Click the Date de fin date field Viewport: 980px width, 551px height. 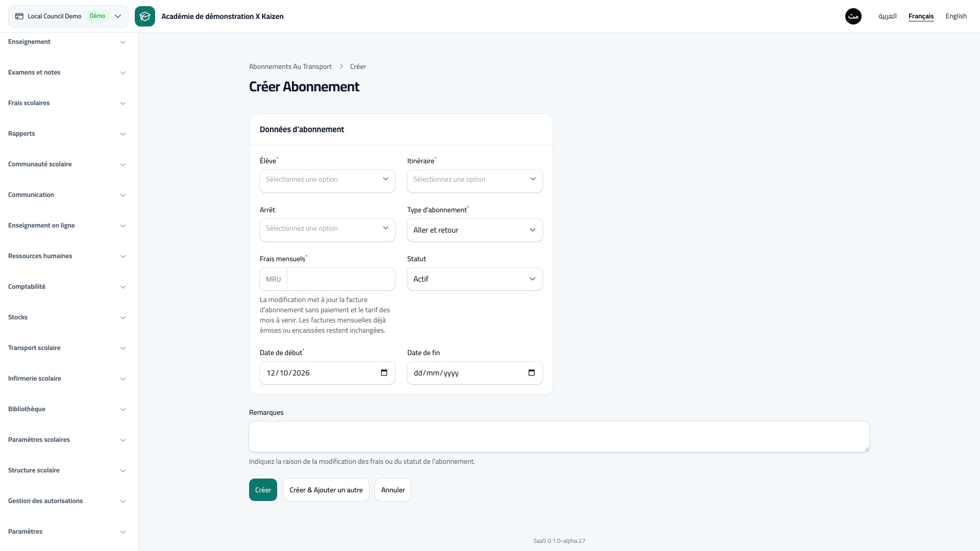pos(475,373)
